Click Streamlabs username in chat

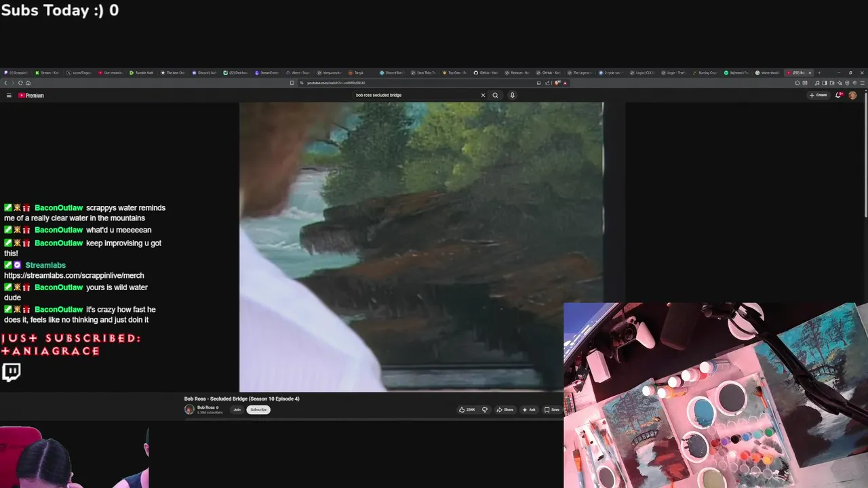[x=45, y=265]
